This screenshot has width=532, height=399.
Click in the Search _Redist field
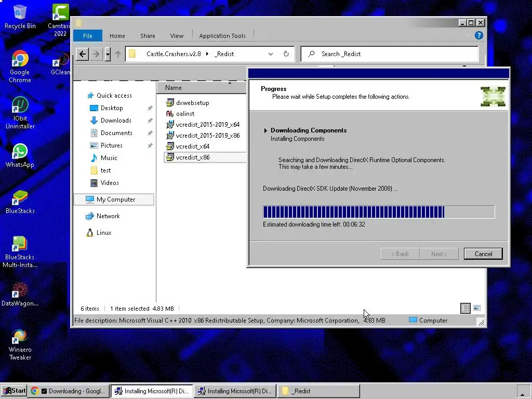[390, 54]
